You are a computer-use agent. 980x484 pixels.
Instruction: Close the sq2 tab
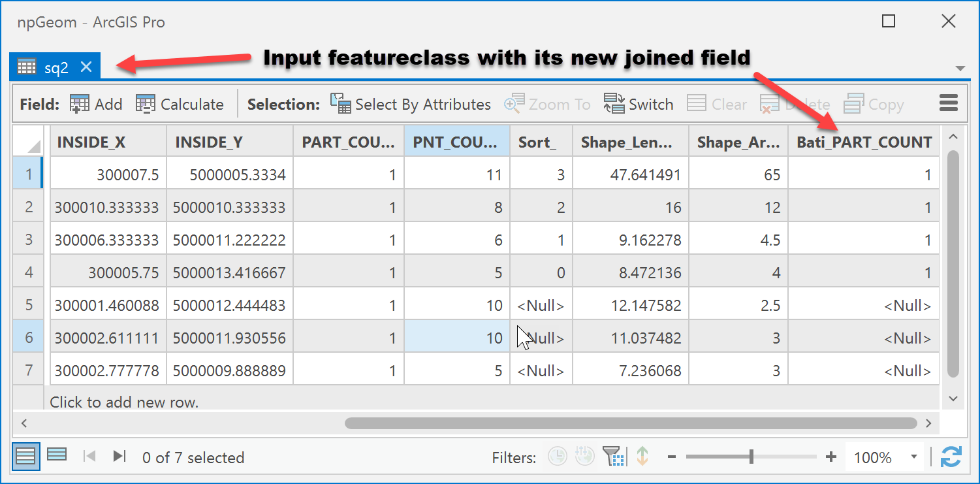[86, 66]
